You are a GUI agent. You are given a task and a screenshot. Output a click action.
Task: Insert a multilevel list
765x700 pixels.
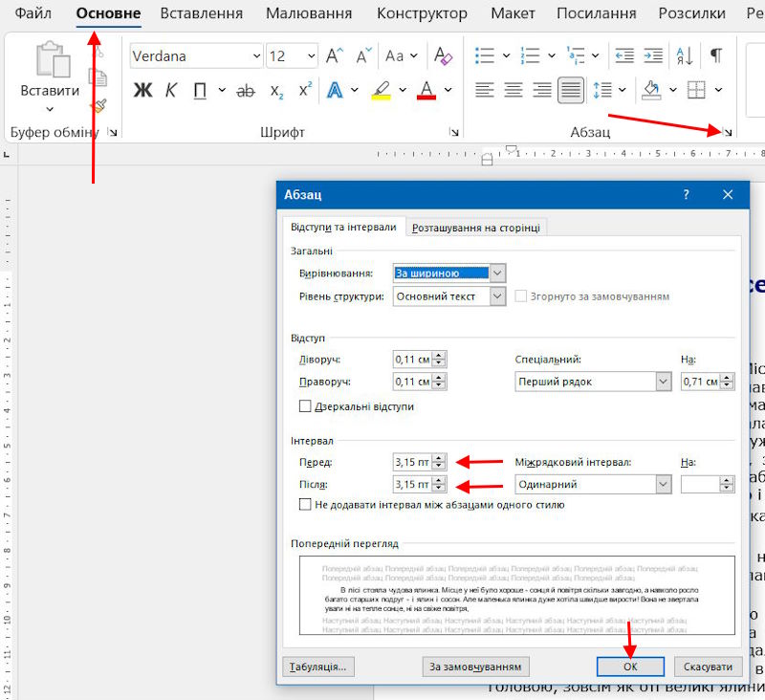tap(576, 55)
